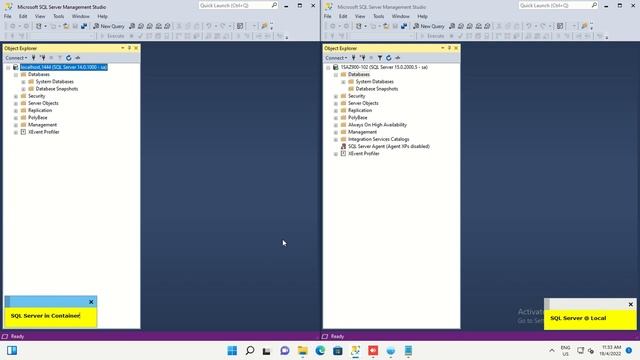Open View menu in the left SSMS window
This screenshot has height=360, width=640.
(40, 16)
